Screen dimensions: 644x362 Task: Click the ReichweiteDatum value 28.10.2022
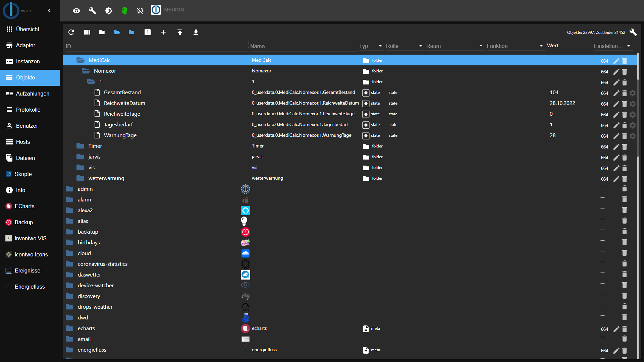tap(562, 103)
